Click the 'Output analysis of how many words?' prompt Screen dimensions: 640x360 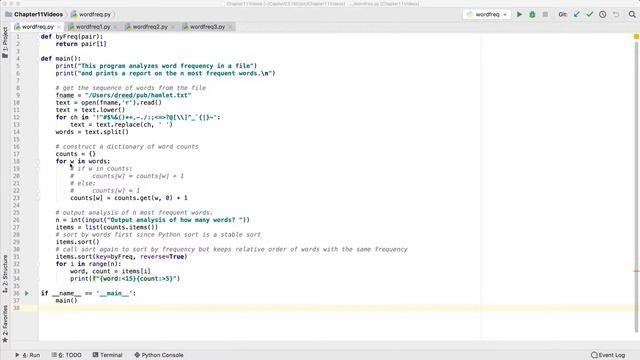176,220
